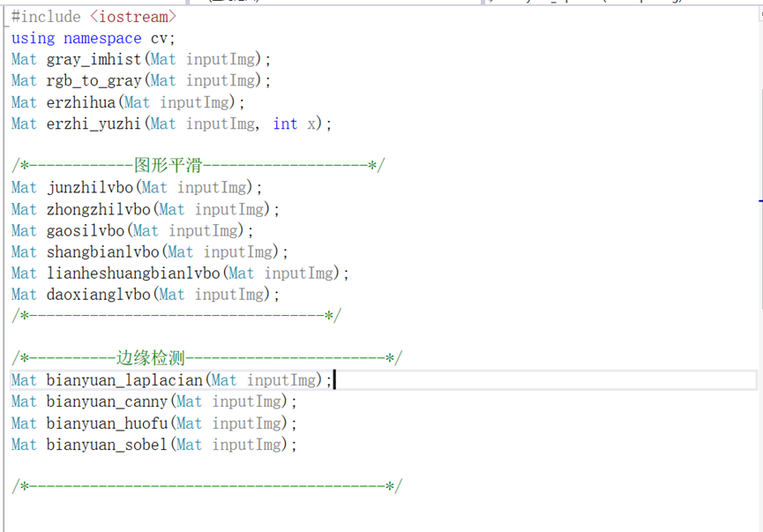
Task: Click the 'namespace' keyword
Action: pyautogui.click(x=102, y=39)
